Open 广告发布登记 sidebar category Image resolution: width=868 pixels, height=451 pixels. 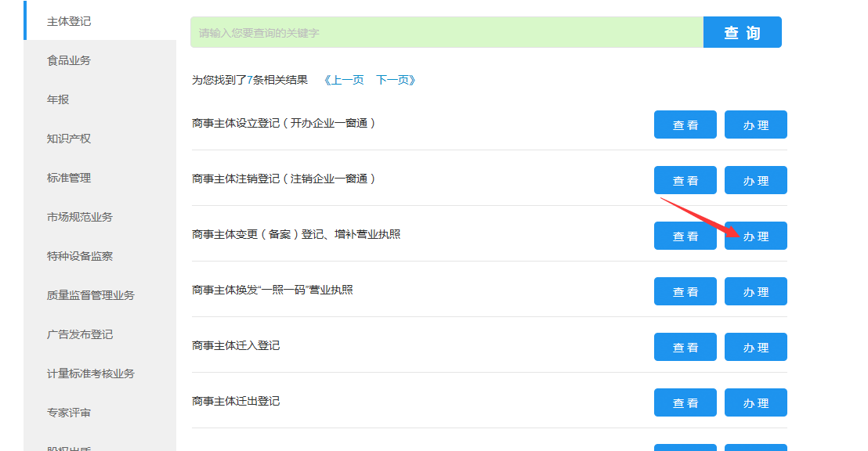[x=80, y=334]
